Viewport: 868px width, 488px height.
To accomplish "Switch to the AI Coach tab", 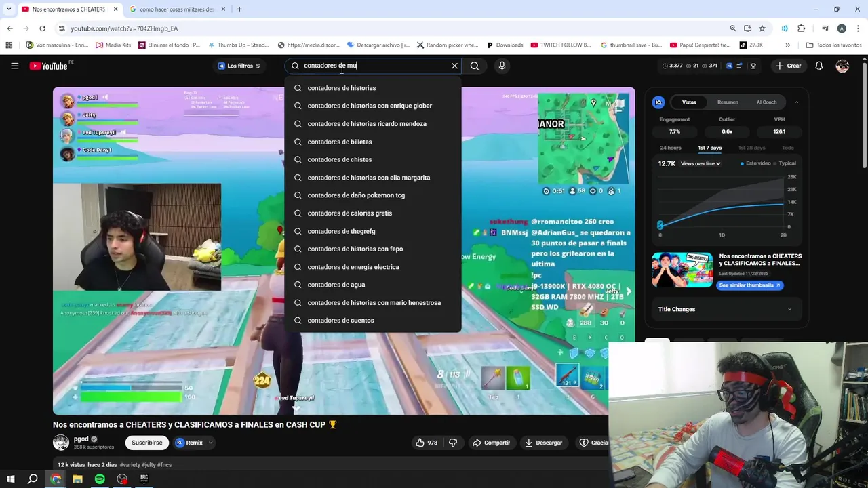I will click(766, 102).
